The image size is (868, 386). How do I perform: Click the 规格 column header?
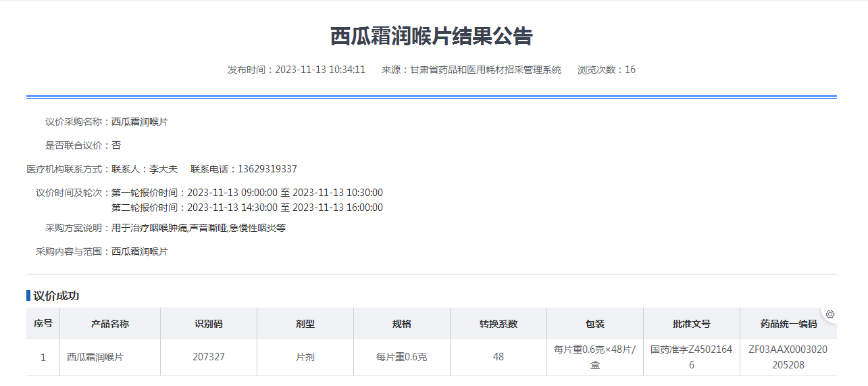pos(402,324)
